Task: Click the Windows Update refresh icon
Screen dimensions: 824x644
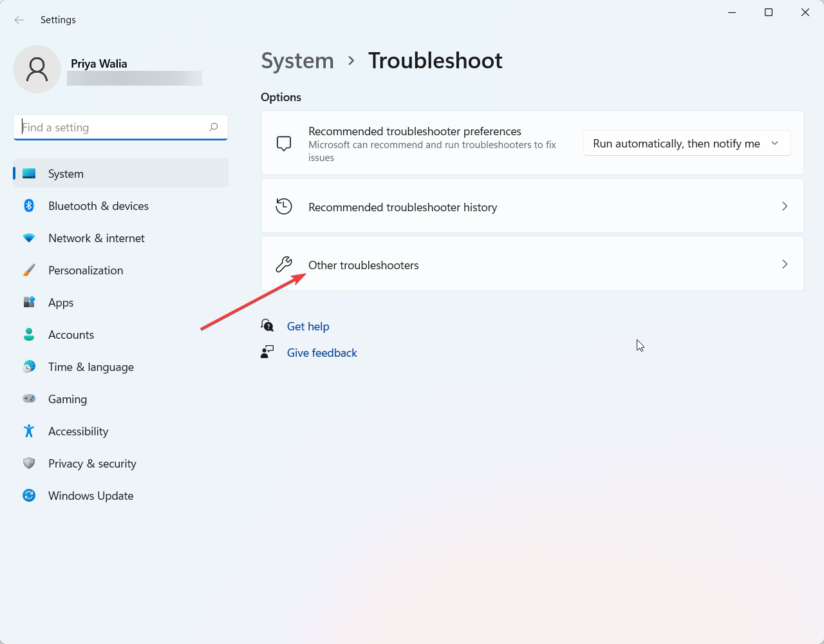Action: 29,495
